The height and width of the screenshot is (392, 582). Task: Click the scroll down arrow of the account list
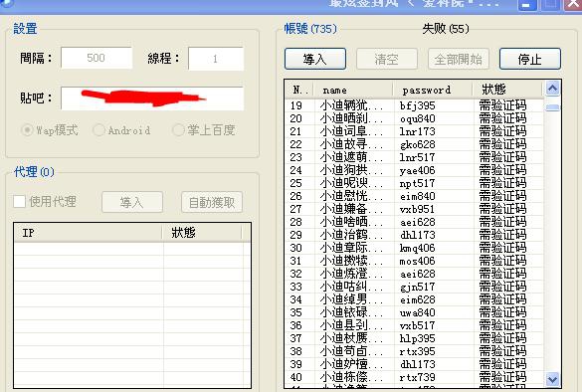tap(552, 379)
